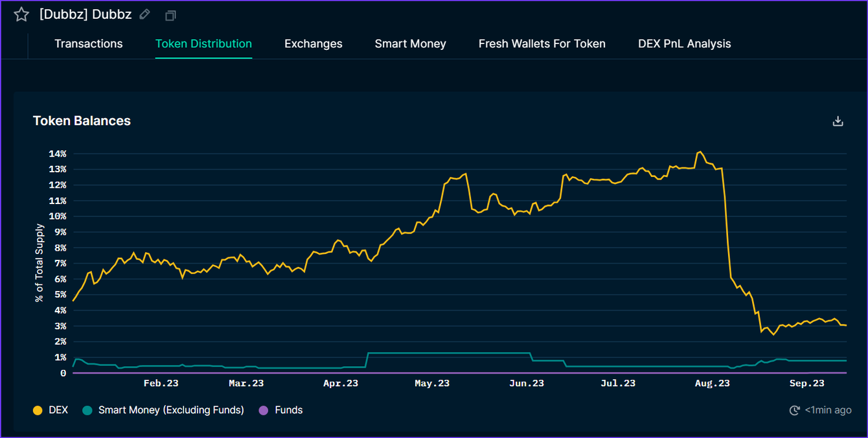Click the Smart Money plateau above 1% in May
868x438 pixels.
449,353
